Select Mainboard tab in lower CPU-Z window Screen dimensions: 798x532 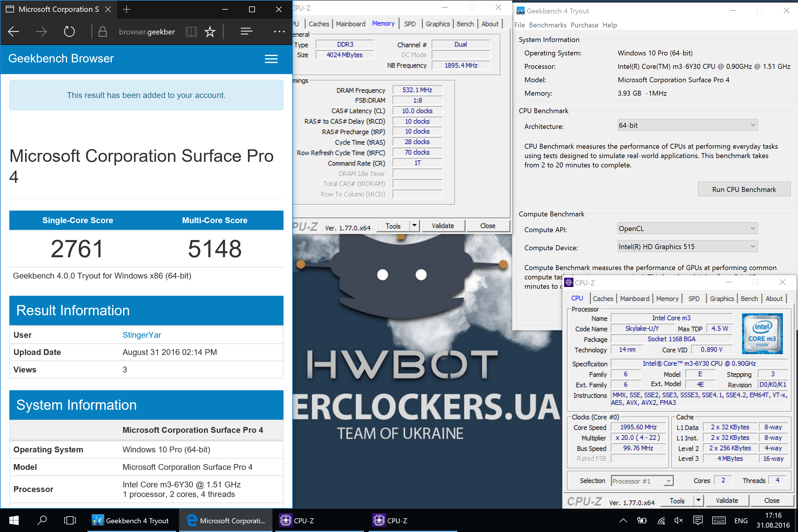tap(634, 299)
